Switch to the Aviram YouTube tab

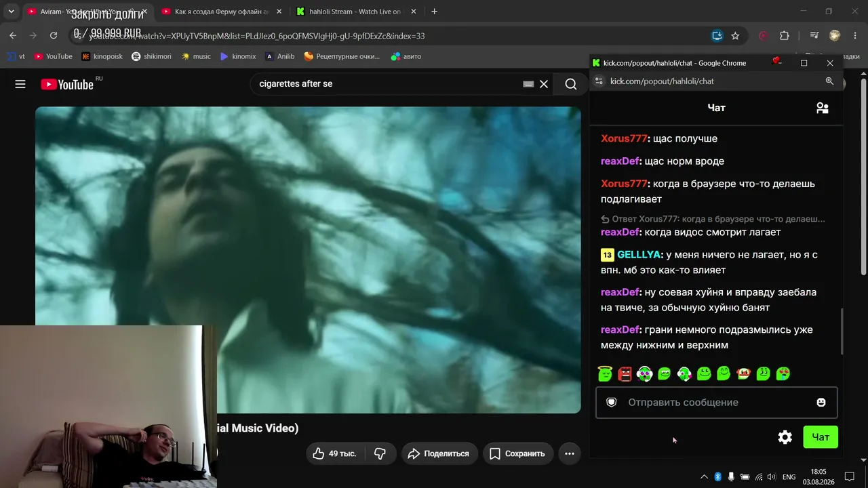click(81, 12)
